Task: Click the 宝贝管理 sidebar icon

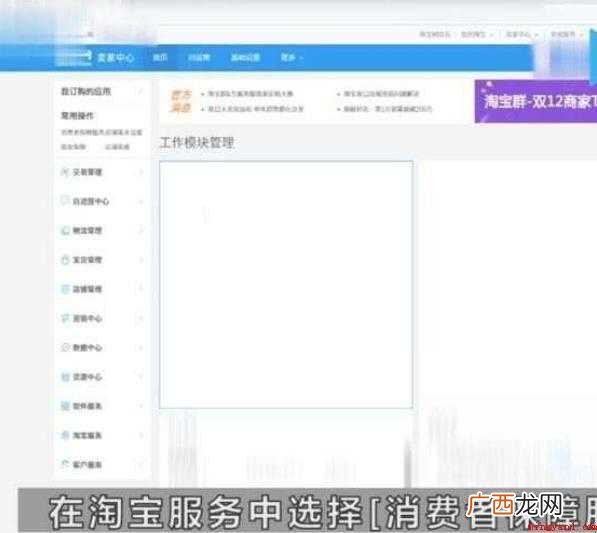Action: [65, 260]
